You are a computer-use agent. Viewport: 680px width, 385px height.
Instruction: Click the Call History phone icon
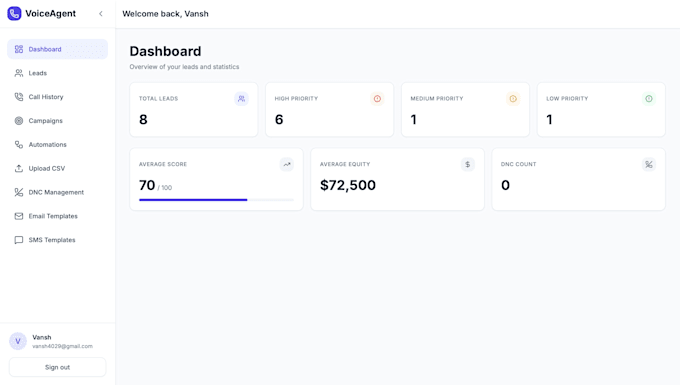coord(19,97)
